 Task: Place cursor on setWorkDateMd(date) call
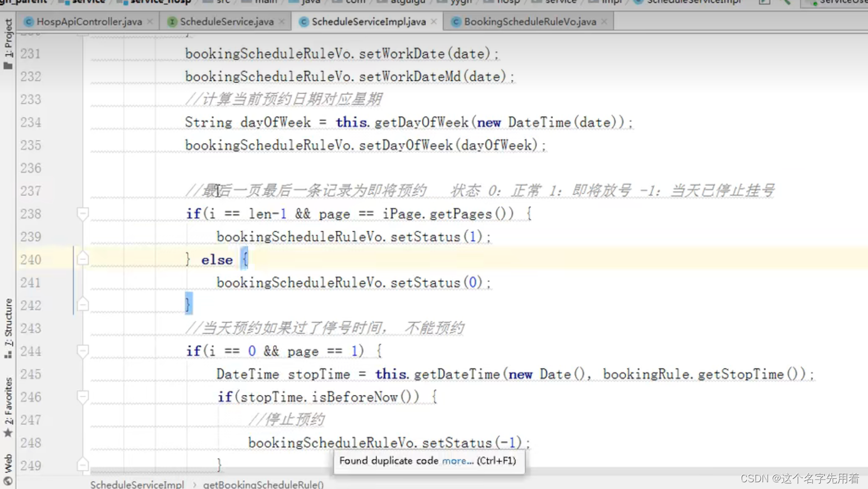434,76
